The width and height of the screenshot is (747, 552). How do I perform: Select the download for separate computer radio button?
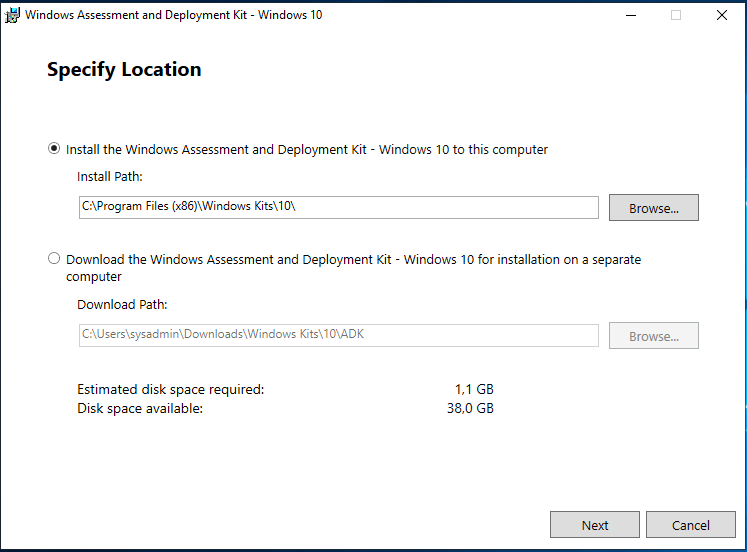tap(54, 259)
